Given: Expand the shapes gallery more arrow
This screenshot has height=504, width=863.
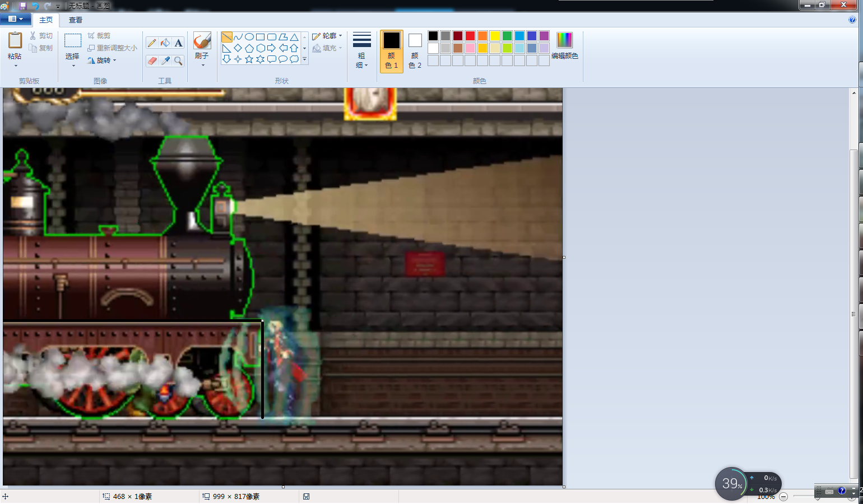Looking at the screenshot, I should tap(305, 59).
